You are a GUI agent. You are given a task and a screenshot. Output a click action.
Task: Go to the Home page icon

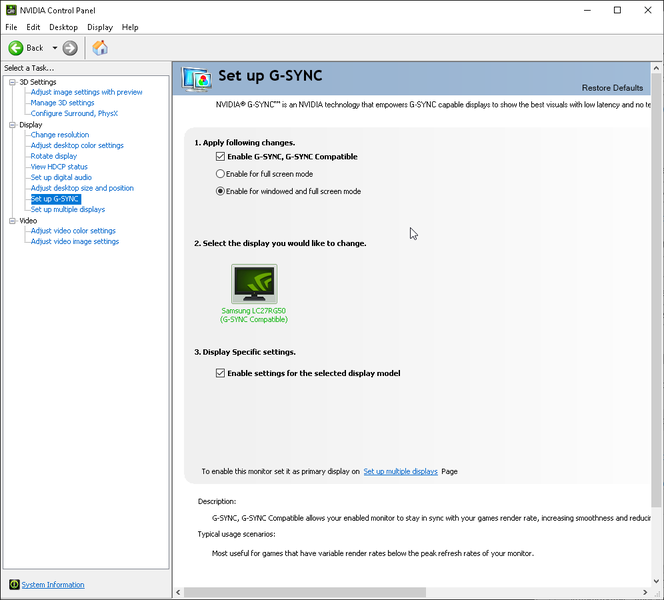pyautogui.click(x=100, y=48)
